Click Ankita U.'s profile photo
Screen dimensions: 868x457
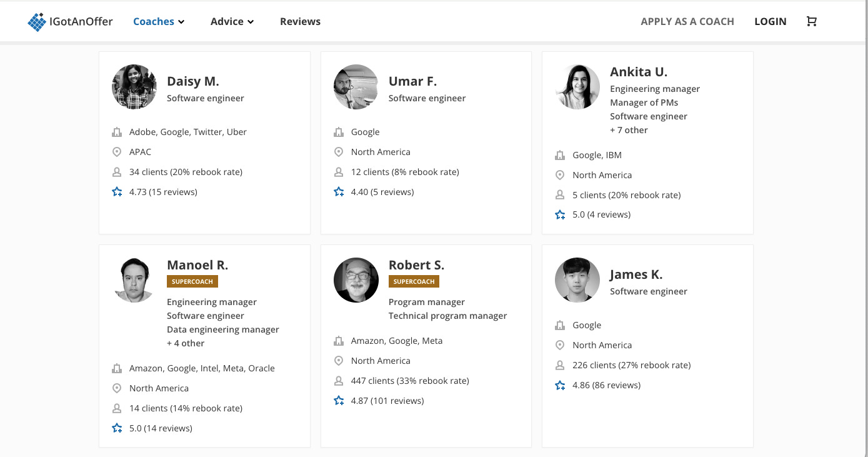click(577, 87)
